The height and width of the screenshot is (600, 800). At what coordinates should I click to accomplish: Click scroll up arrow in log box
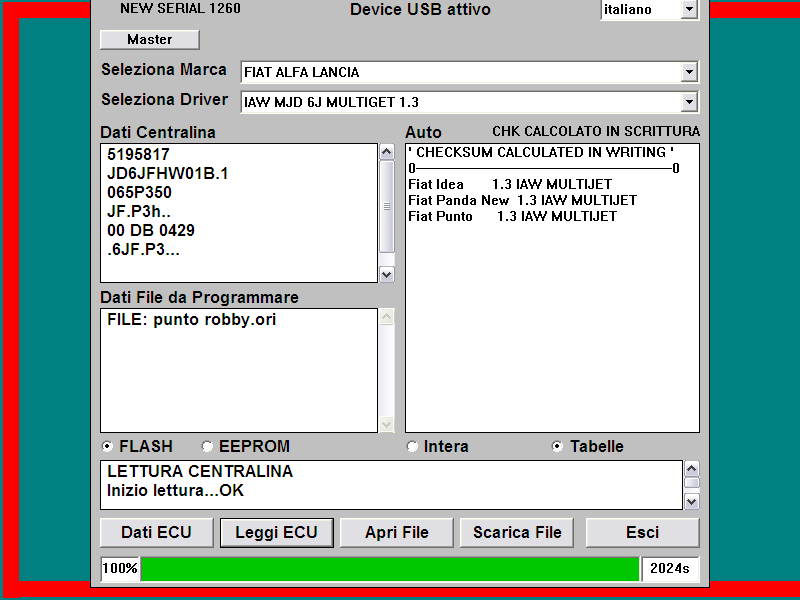tap(691, 468)
